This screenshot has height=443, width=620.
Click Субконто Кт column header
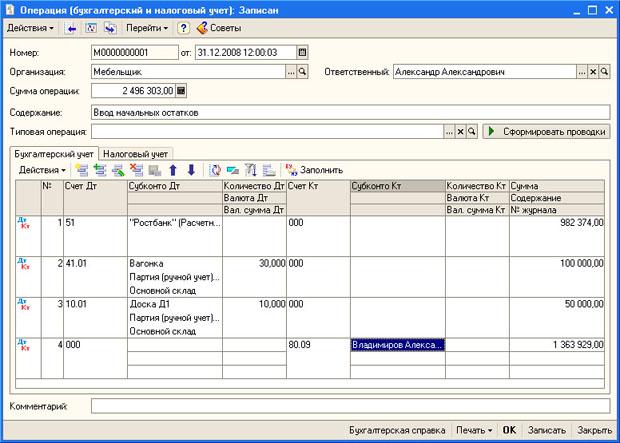(398, 186)
